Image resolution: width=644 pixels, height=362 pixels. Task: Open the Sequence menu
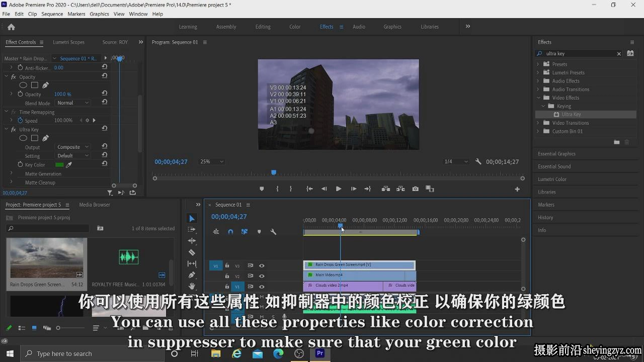[52, 14]
